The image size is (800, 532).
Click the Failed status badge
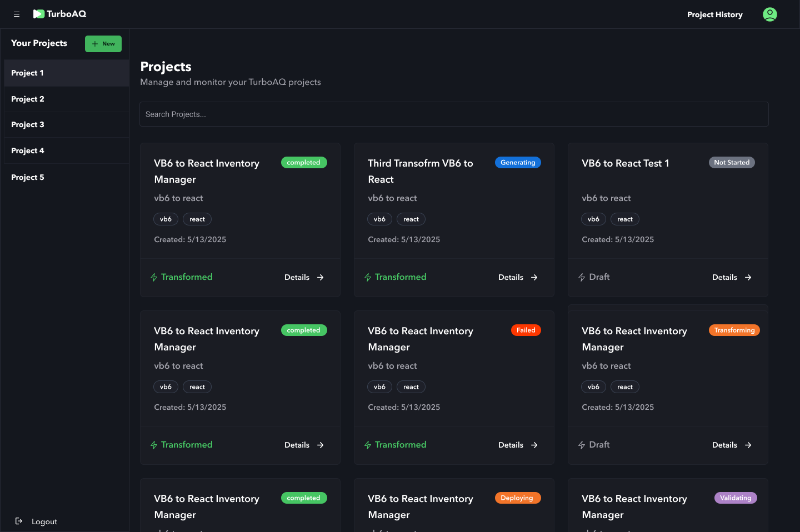526,330
